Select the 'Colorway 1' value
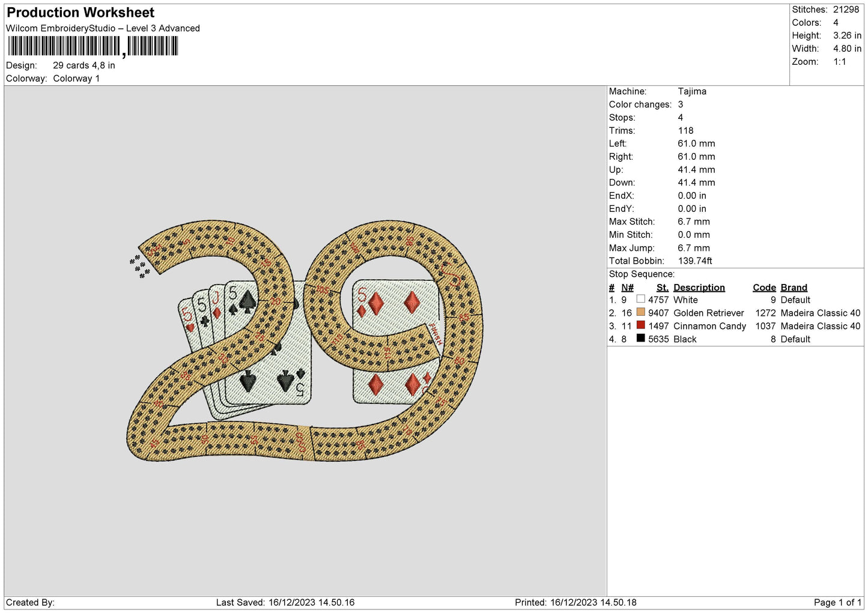This screenshot has height=613, width=868. (76, 79)
